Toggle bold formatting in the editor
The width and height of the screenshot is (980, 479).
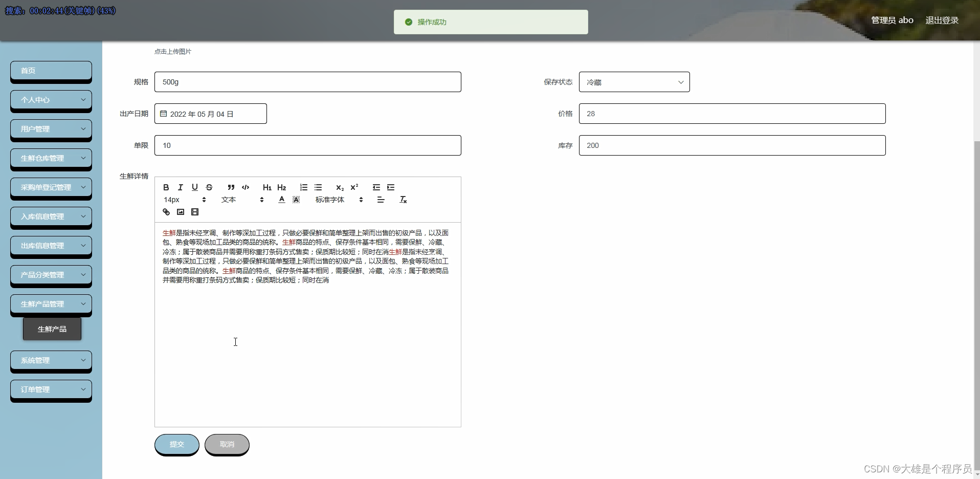(165, 187)
